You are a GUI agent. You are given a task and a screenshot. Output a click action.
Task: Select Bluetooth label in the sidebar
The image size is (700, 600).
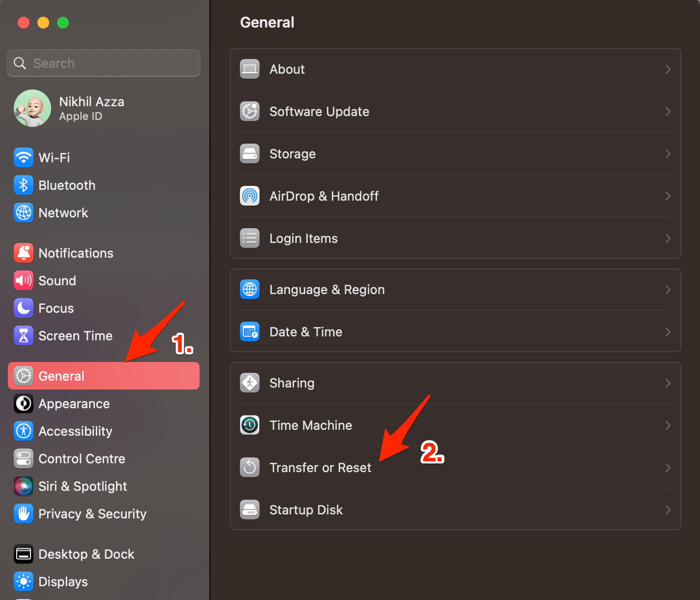pos(67,185)
